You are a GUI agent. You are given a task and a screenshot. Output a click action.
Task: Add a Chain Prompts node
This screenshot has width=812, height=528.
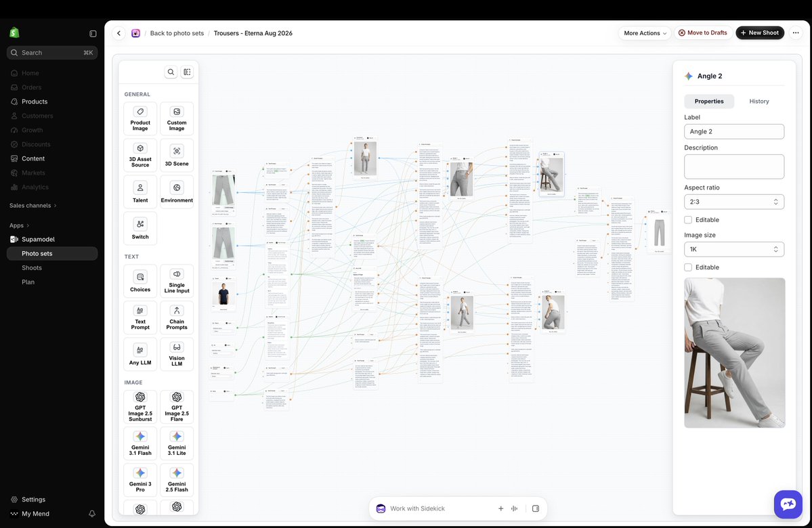click(x=177, y=318)
